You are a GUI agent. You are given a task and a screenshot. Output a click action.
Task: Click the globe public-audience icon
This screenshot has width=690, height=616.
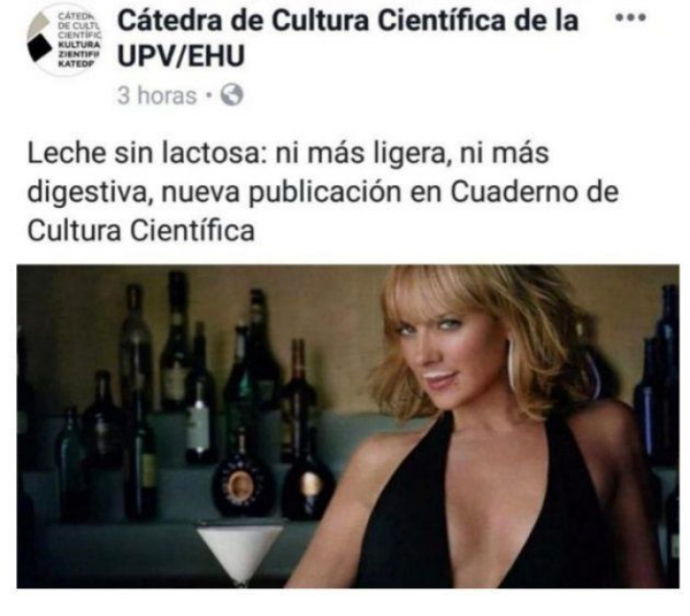pyautogui.click(x=232, y=95)
